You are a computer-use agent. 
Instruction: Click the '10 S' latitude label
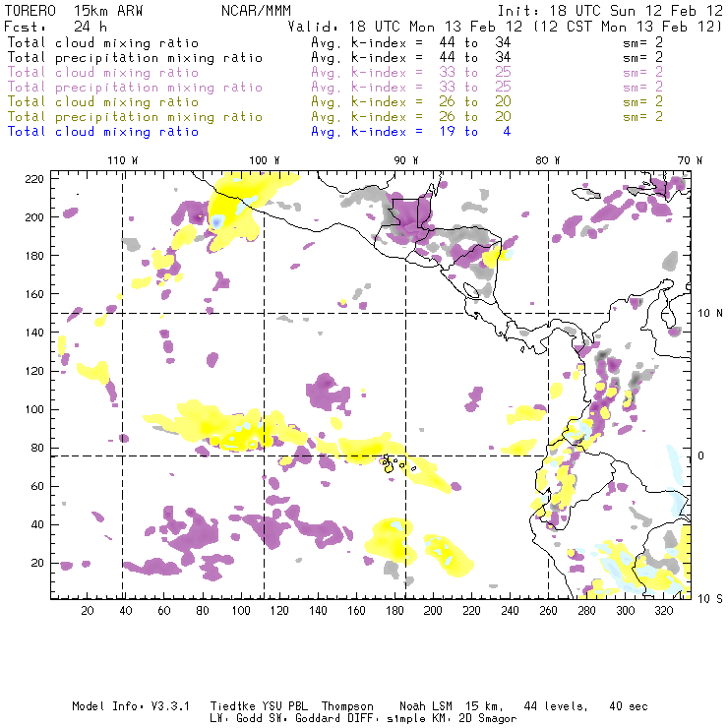pos(710,599)
